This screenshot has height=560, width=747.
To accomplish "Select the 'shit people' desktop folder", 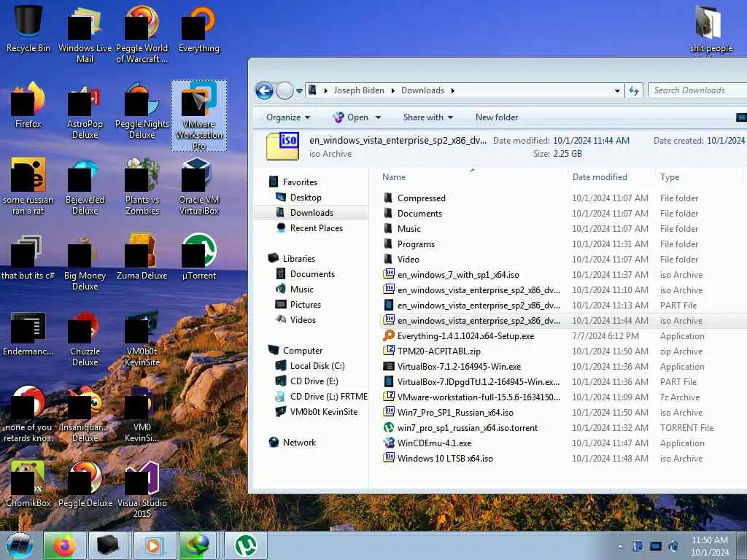I will (711, 28).
